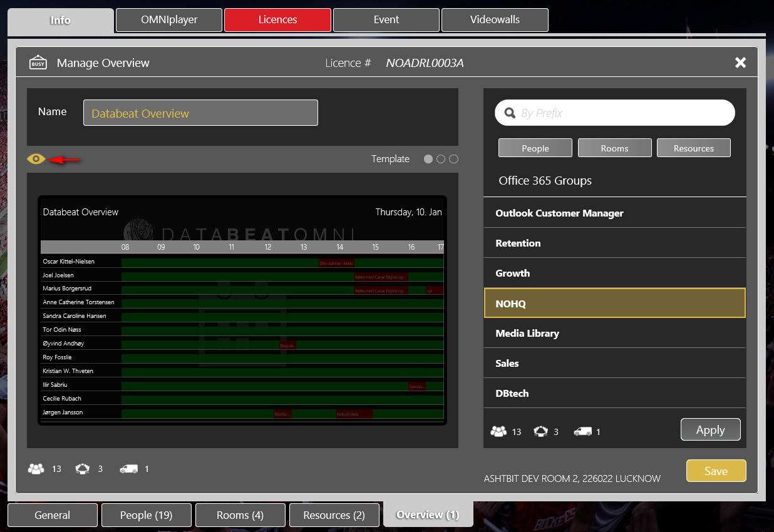Toggle the yellow eye preview icon
The width and height of the screenshot is (774, 532).
[x=36, y=159]
